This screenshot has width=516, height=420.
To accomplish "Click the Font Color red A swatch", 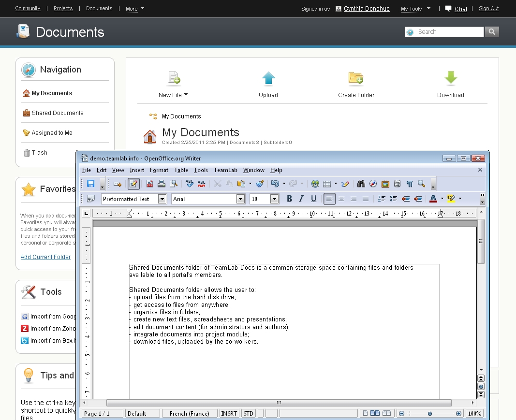I will (433, 199).
